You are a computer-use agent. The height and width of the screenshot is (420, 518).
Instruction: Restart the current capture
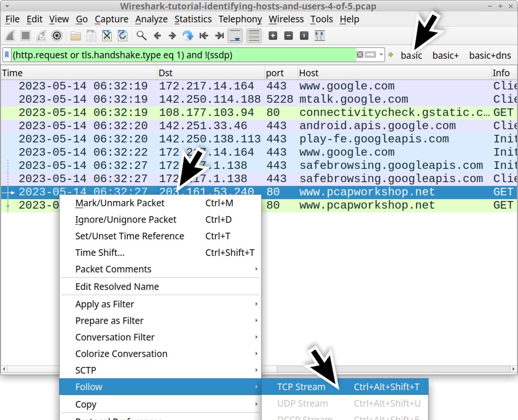pyautogui.click(x=41, y=35)
